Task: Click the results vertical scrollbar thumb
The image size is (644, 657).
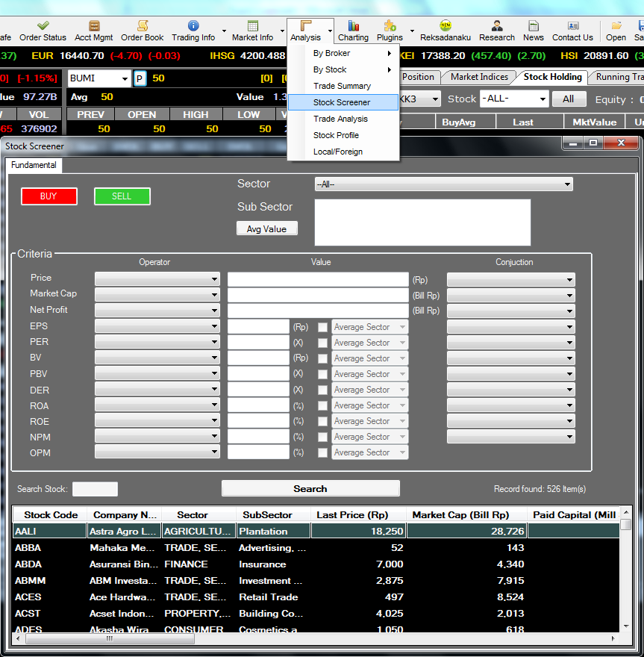Action: point(626,525)
